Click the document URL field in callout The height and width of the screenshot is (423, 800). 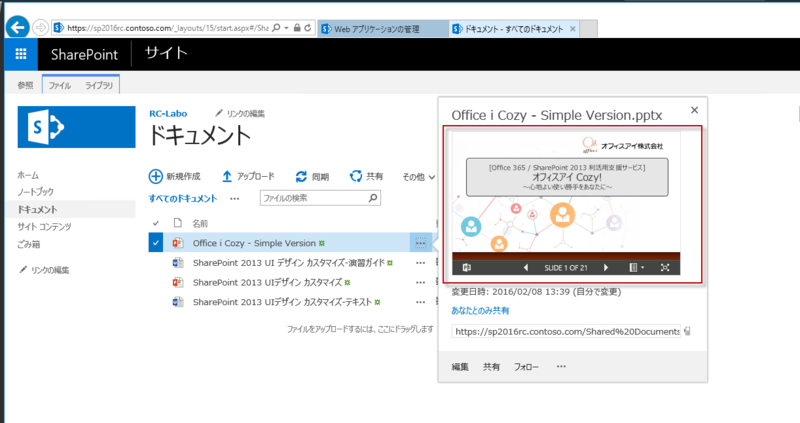pyautogui.click(x=567, y=331)
